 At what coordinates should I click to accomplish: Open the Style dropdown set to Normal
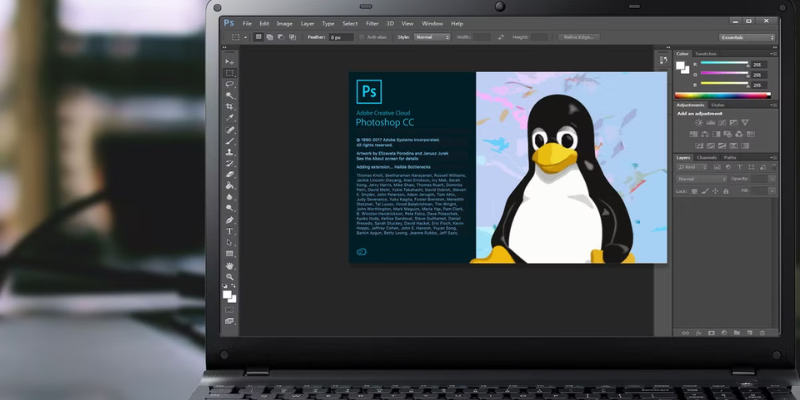(432, 37)
